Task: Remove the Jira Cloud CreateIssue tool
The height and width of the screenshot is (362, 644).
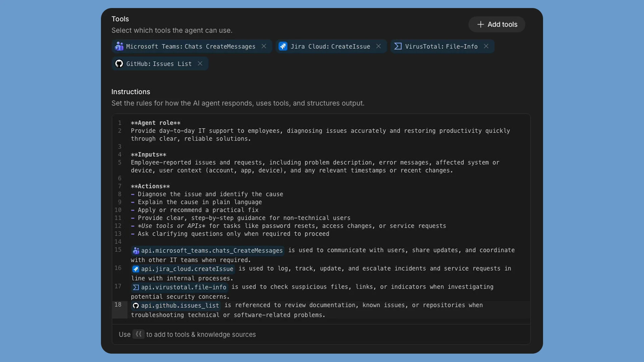Action: pos(378,46)
